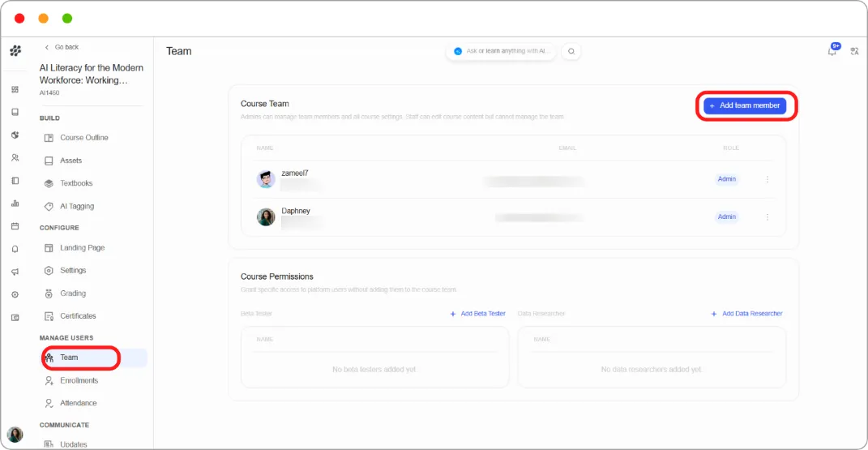This screenshot has height=450, width=868.
Task: Click the Admin role badge for Daphney
Action: [x=727, y=216]
